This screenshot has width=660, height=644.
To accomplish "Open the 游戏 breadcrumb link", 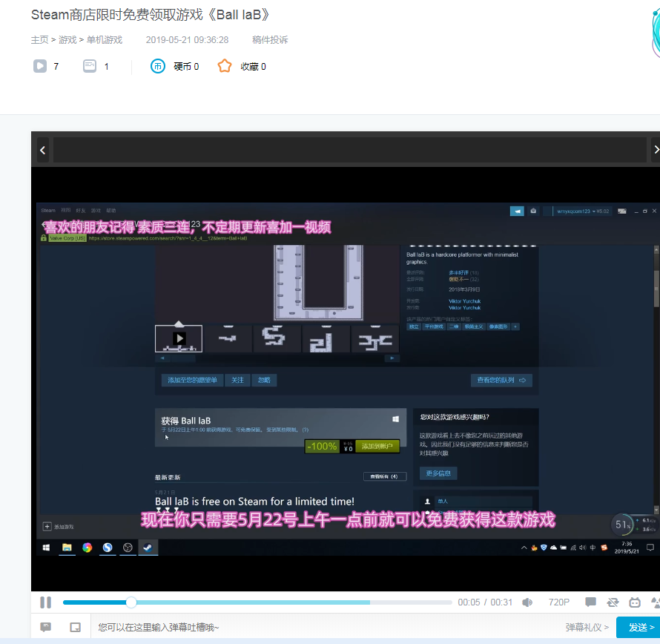I will pos(67,40).
